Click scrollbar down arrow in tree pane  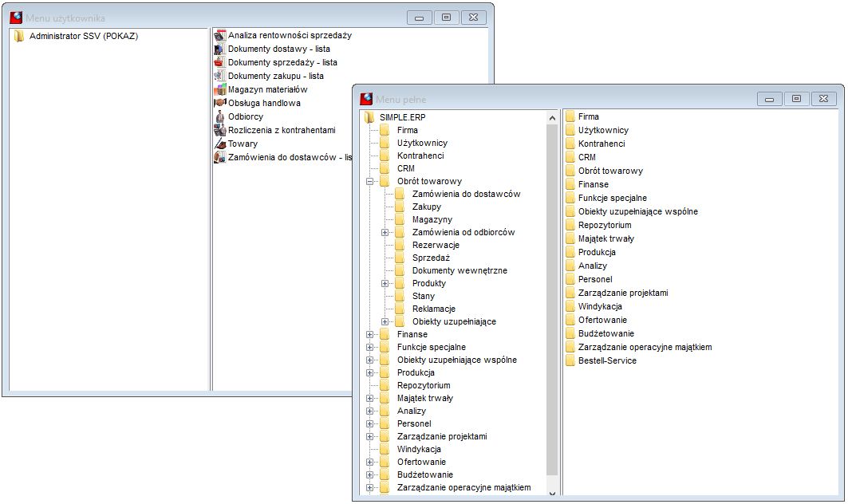click(x=552, y=493)
